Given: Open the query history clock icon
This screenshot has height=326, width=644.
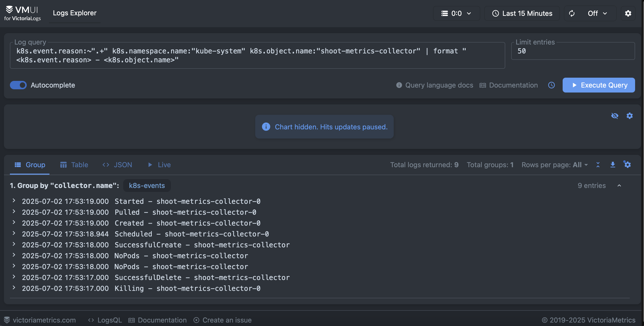Looking at the screenshot, I should tap(551, 85).
